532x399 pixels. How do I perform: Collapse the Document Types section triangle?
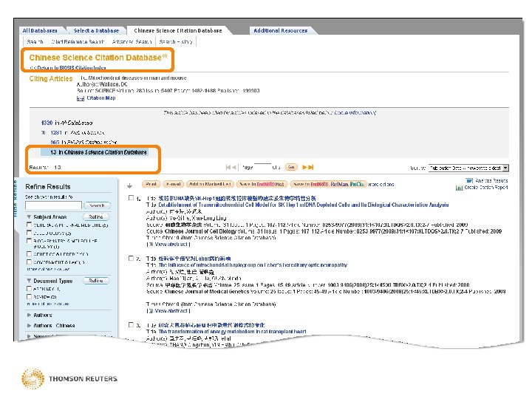(x=29, y=281)
